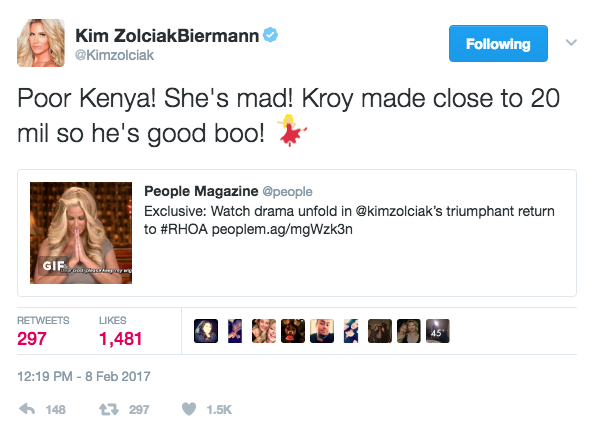Expand tweet options chevron menu
The height and width of the screenshot is (433, 600).
572,43
